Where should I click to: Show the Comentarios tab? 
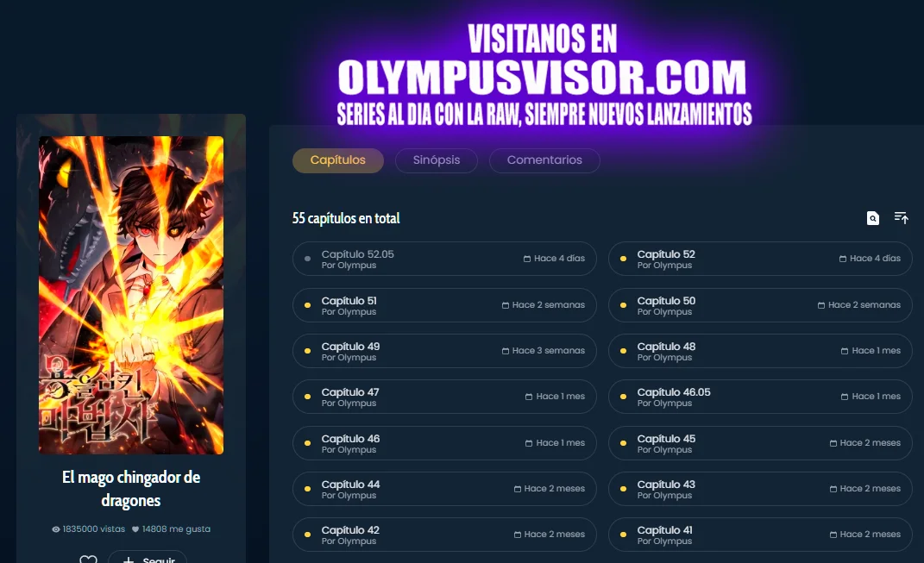pyautogui.click(x=544, y=160)
